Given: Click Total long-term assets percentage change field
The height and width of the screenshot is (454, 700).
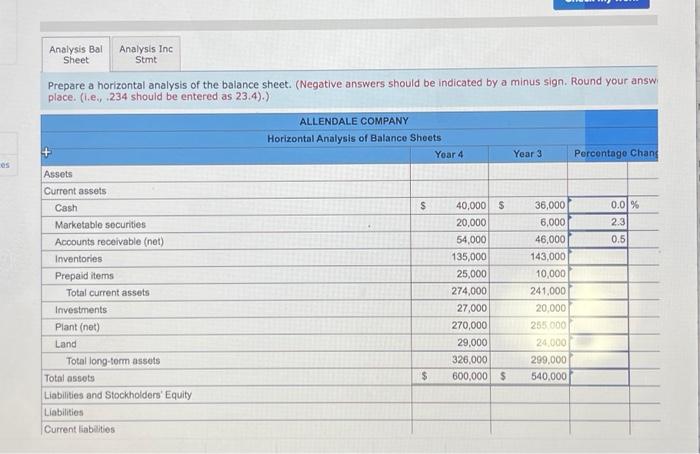Looking at the screenshot, I should pos(599,359).
